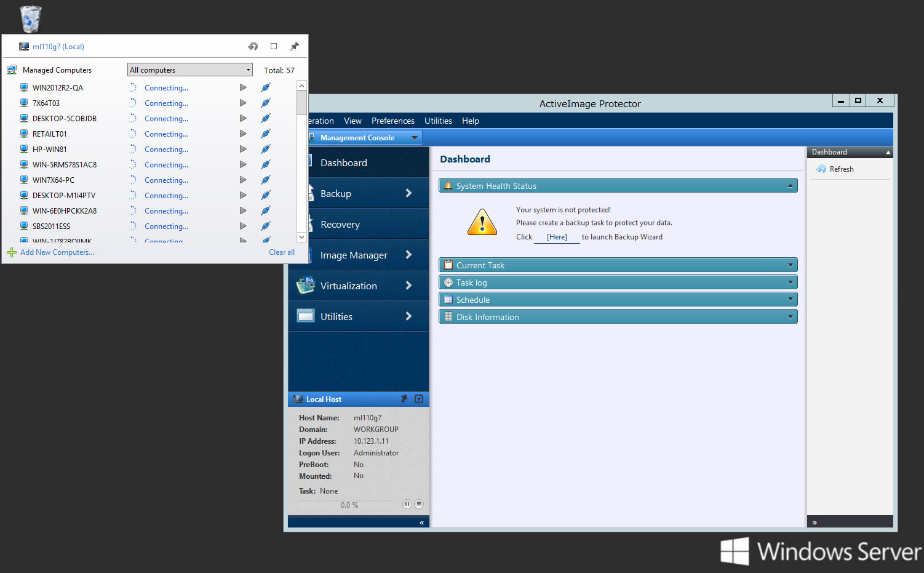Collapse the right Dashboard panel header arrow
Image resolution: width=924 pixels, height=573 pixels.
(888, 152)
